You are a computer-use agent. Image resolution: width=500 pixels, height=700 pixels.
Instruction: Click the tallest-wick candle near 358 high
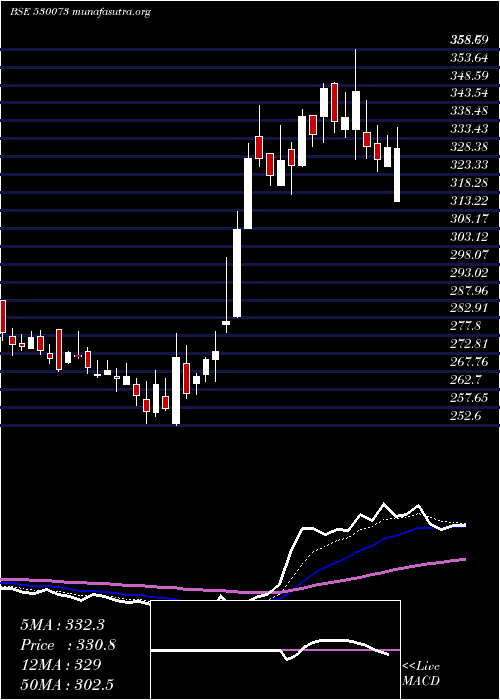(356, 110)
